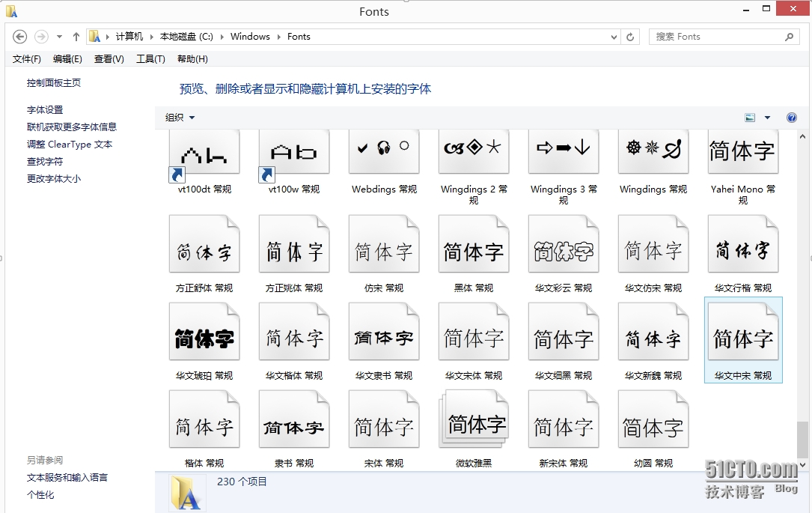Expand the address bar history dropdown

(614, 37)
